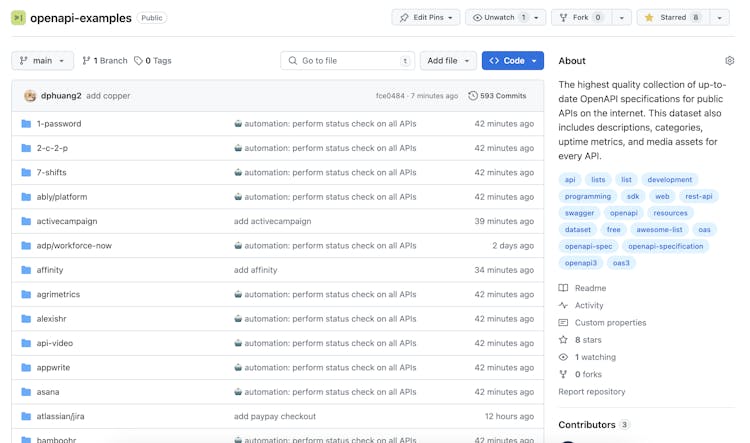Click the 12 hours ago timestamp
The image size is (750, 443).
509,417
